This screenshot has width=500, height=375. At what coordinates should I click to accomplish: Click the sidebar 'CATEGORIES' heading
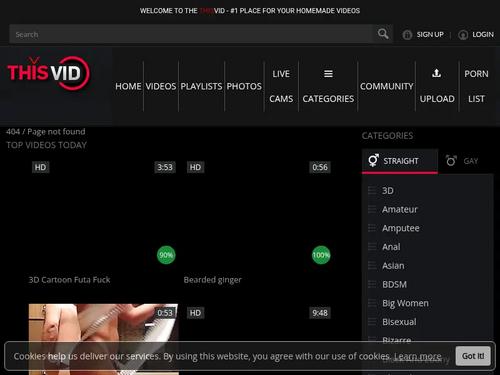387,136
